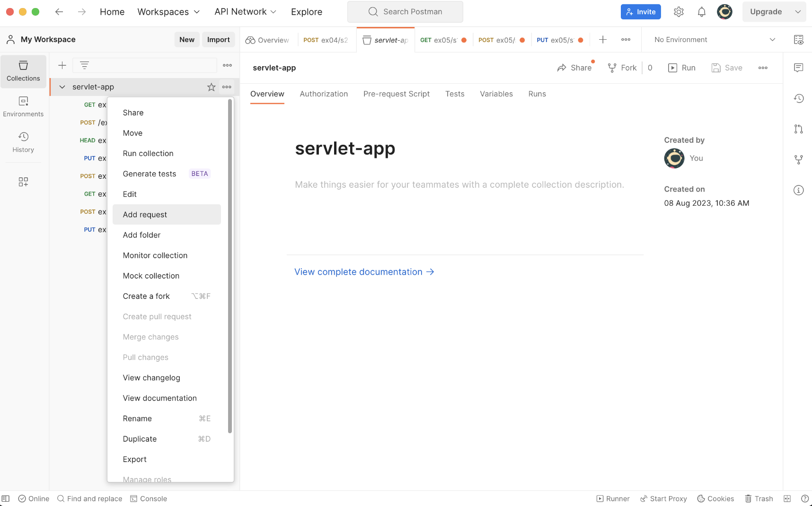Open View complete documentation link
Image resolution: width=812 pixels, height=506 pixels.
click(x=364, y=272)
